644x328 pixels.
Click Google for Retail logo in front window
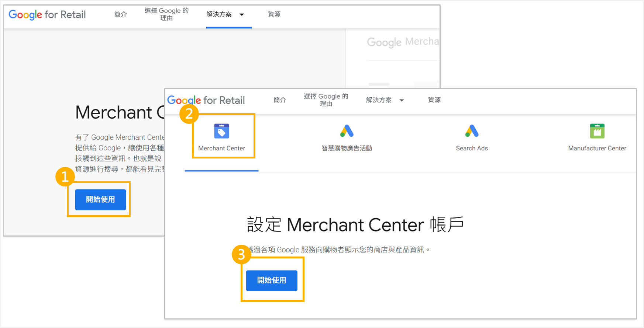pyautogui.click(x=206, y=100)
